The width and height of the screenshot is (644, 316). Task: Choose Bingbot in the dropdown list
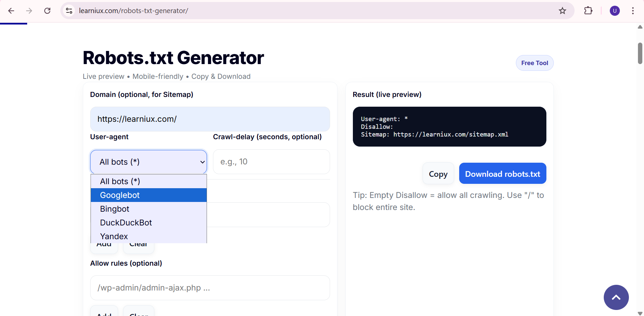(148, 209)
